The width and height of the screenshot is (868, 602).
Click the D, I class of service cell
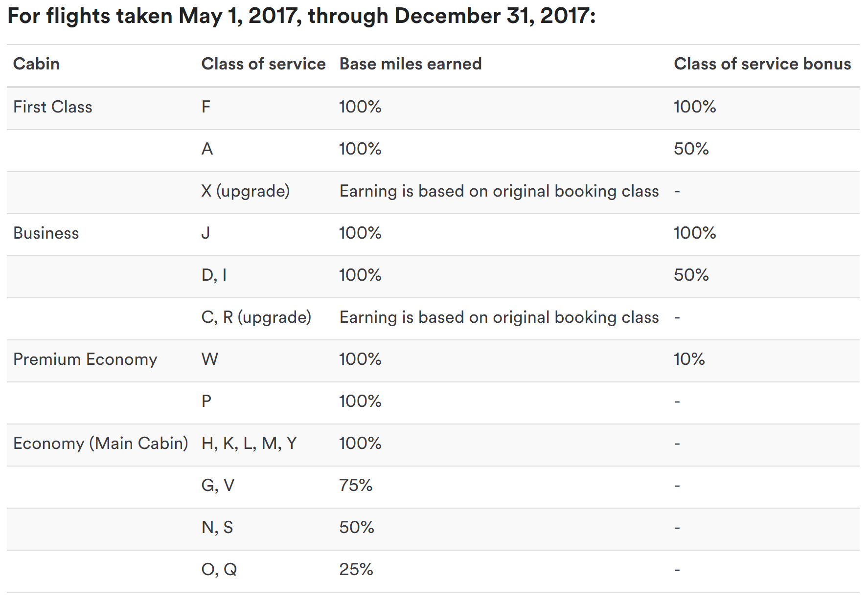[x=214, y=275]
